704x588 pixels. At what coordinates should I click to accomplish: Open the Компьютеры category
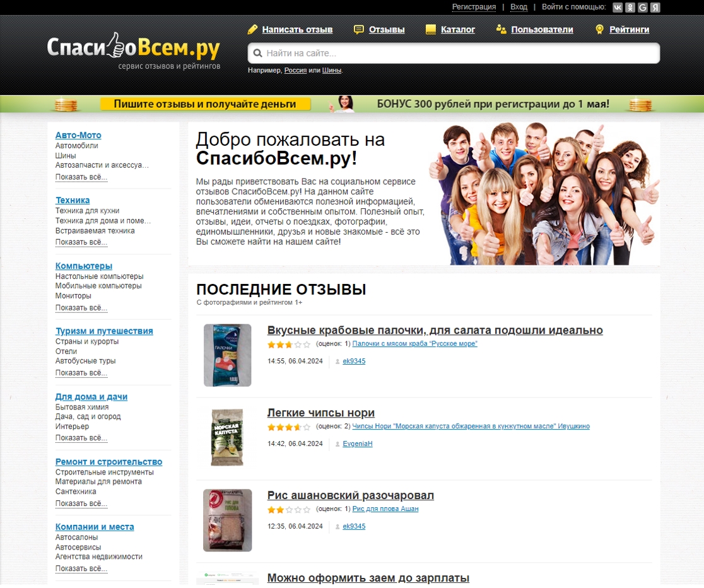click(83, 266)
